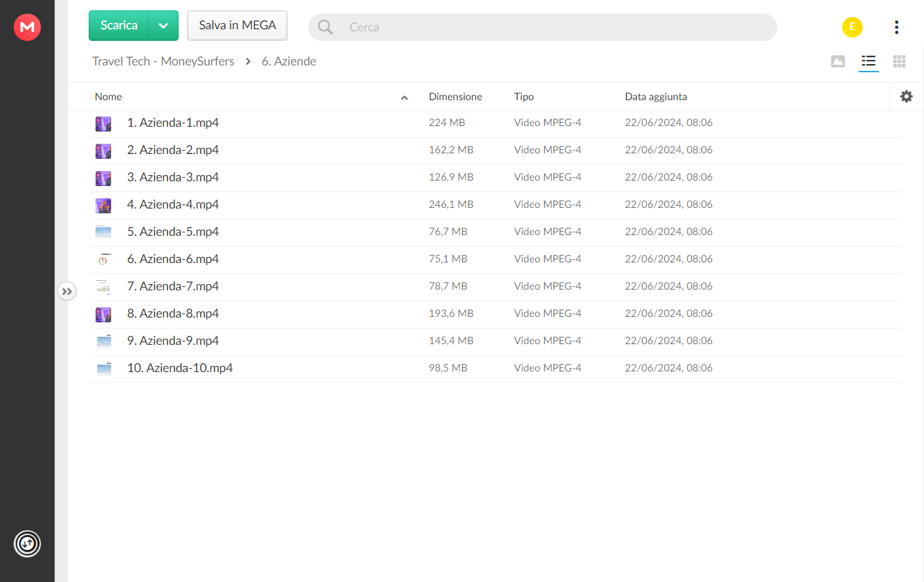Click the Scarica download button

click(x=119, y=26)
